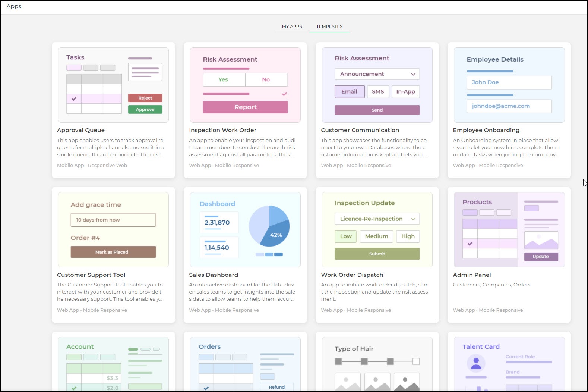The width and height of the screenshot is (588, 392).
Task: Open the Employee Onboarding preview image
Action: (x=509, y=85)
